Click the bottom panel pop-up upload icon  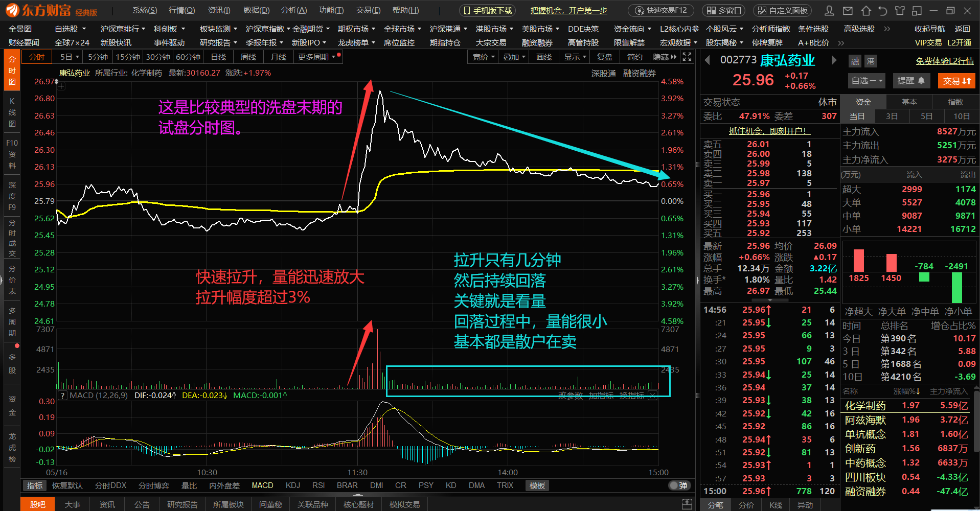(x=687, y=504)
